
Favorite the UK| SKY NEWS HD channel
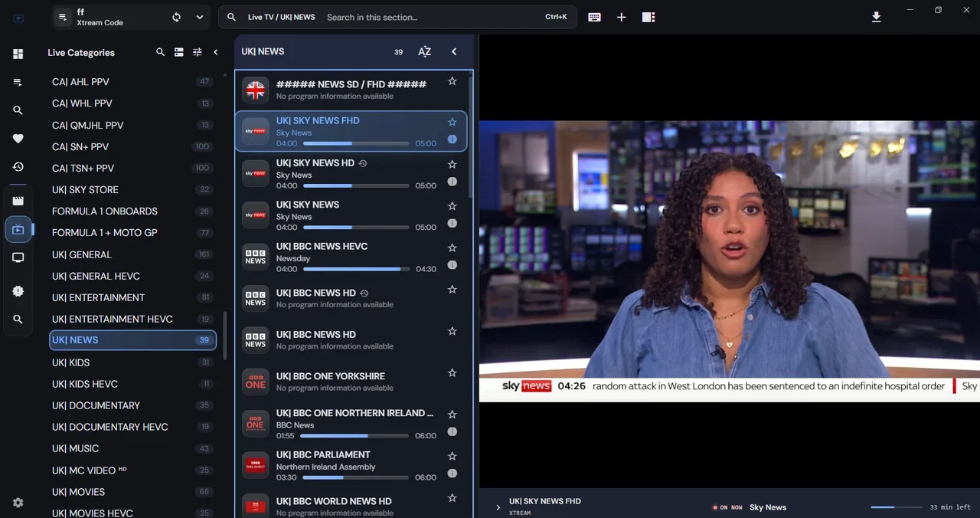click(x=452, y=164)
